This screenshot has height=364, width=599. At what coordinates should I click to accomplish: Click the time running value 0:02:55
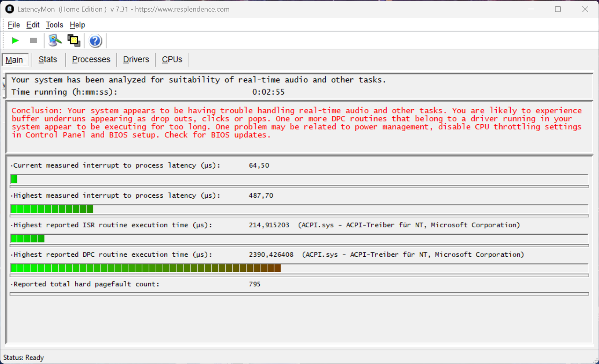click(x=268, y=92)
